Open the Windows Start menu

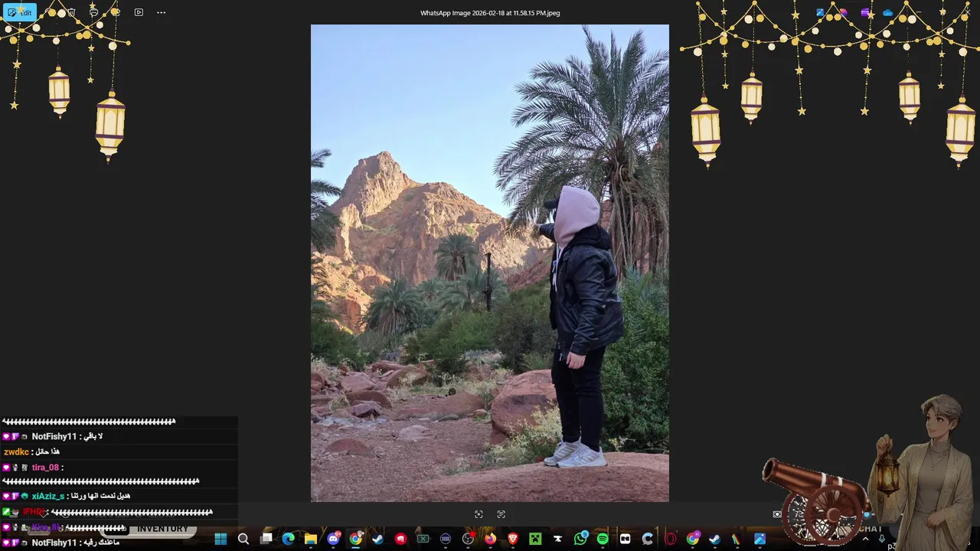220,539
